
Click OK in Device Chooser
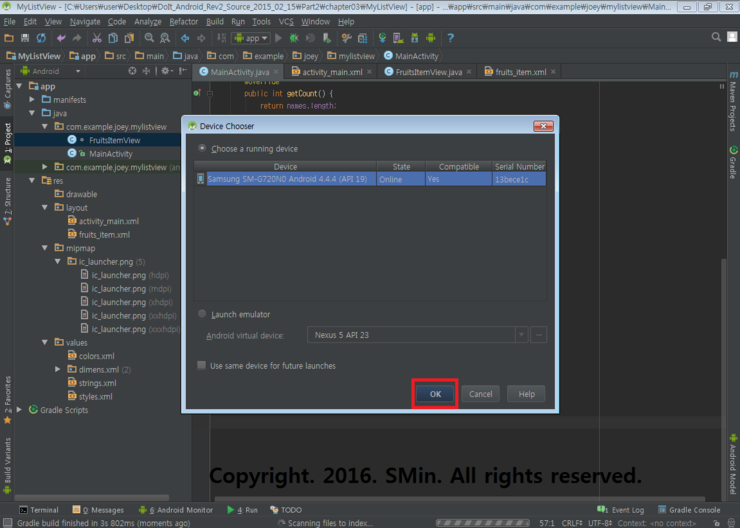(435, 394)
